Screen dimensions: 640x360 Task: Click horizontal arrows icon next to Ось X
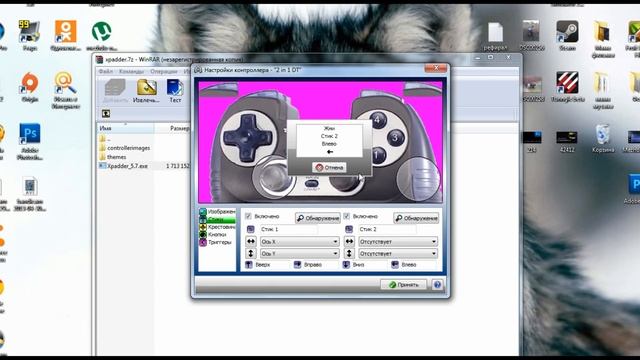tap(251, 242)
